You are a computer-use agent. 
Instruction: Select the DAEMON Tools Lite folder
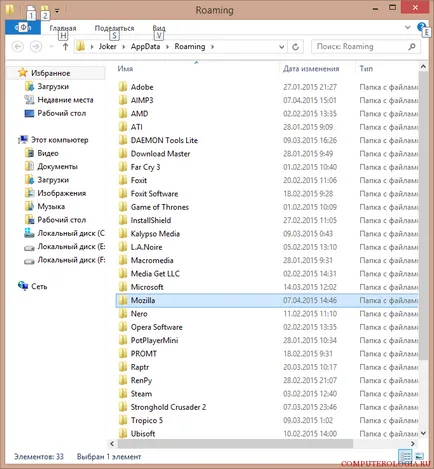pos(164,140)
